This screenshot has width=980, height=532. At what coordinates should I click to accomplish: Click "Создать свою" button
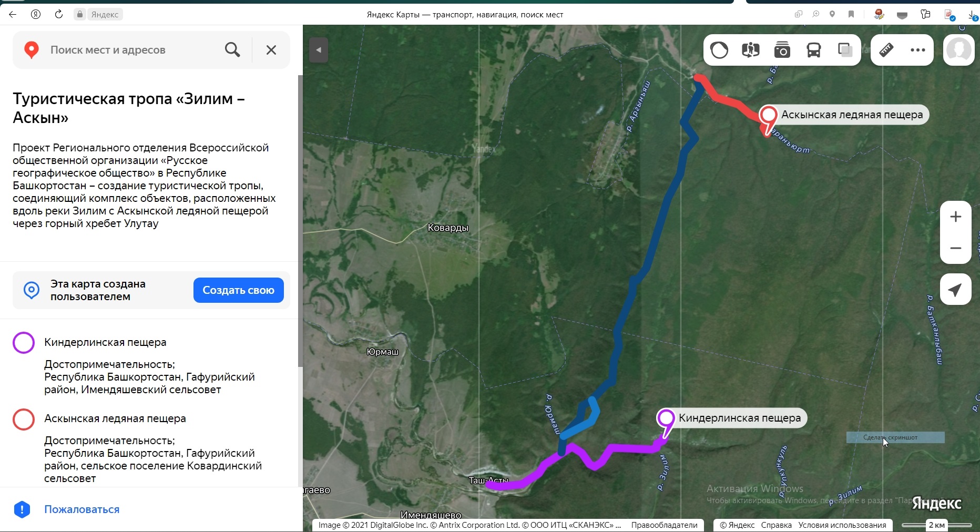pyautogui.click(x=238, y=290)
